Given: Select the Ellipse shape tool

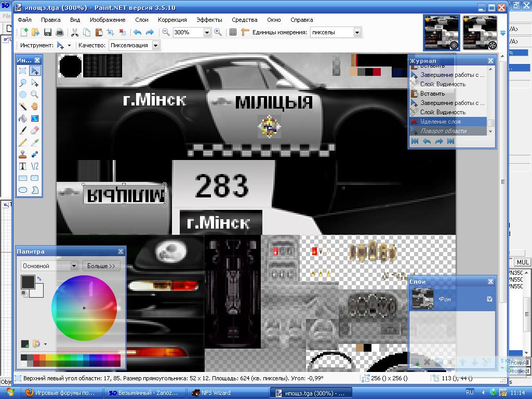Looking at the screenshot, I should pyautogui.click(x=23, y=190).
